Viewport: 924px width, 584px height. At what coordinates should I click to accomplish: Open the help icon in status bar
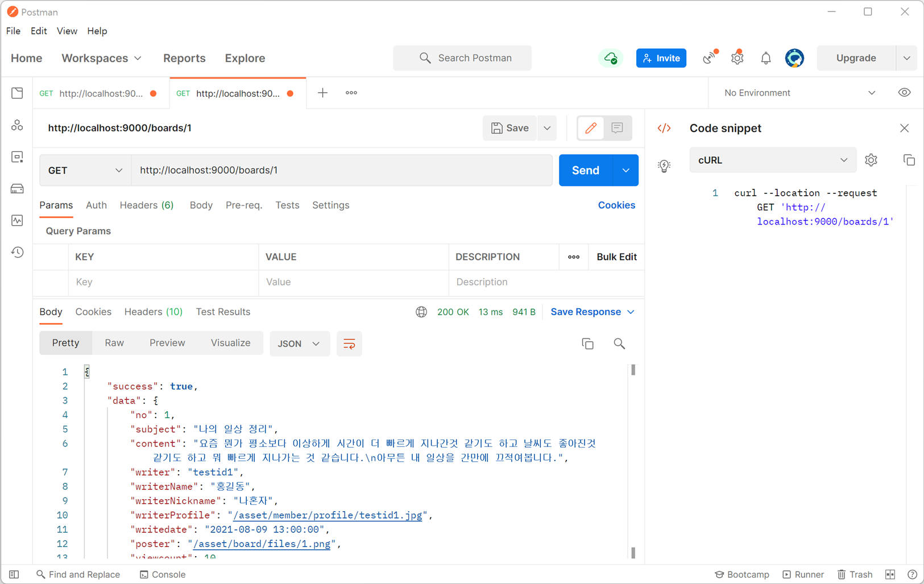pos(912,574)
